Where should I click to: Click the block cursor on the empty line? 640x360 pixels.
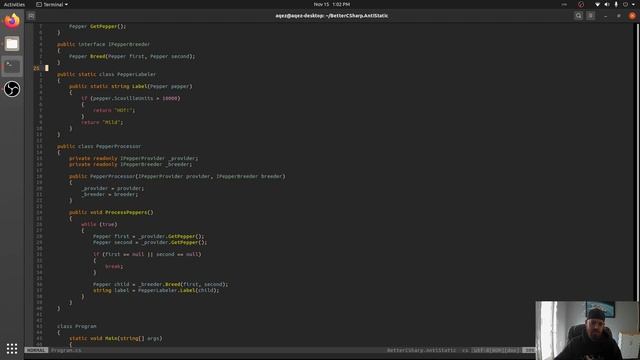coord(47,68)
